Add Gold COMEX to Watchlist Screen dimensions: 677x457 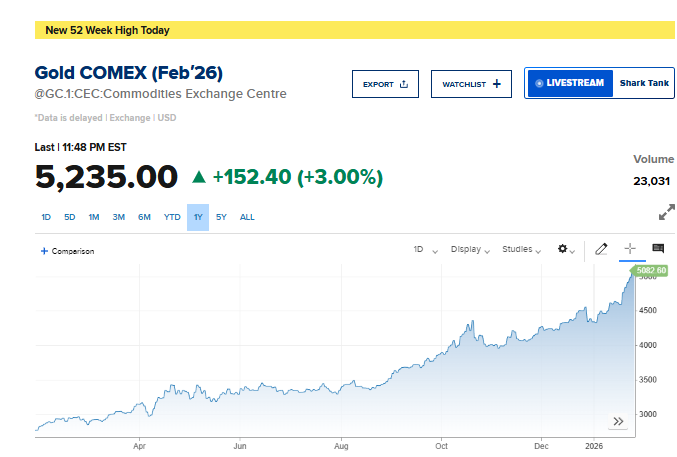point(471,84)
